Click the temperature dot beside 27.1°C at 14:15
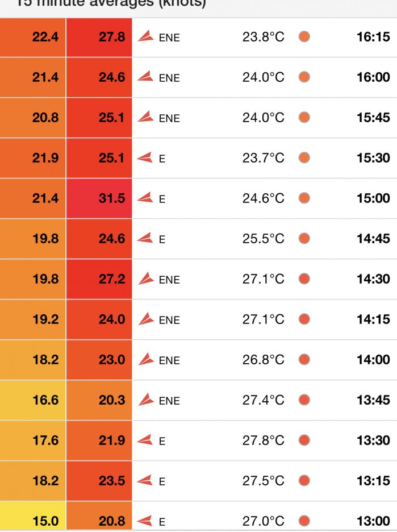 (x=304, y=319)
